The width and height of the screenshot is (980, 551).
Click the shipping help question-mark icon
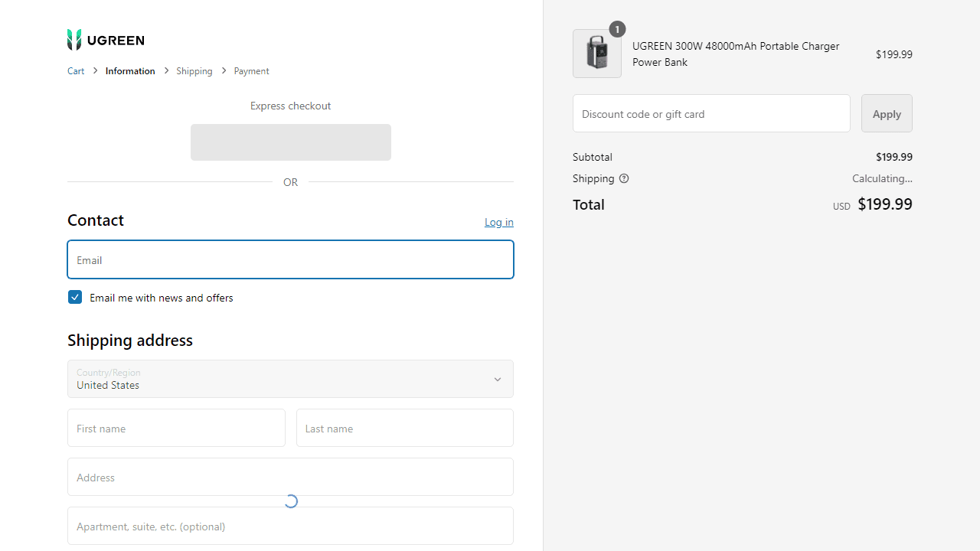pyautogui.click(x=624, y=178)
